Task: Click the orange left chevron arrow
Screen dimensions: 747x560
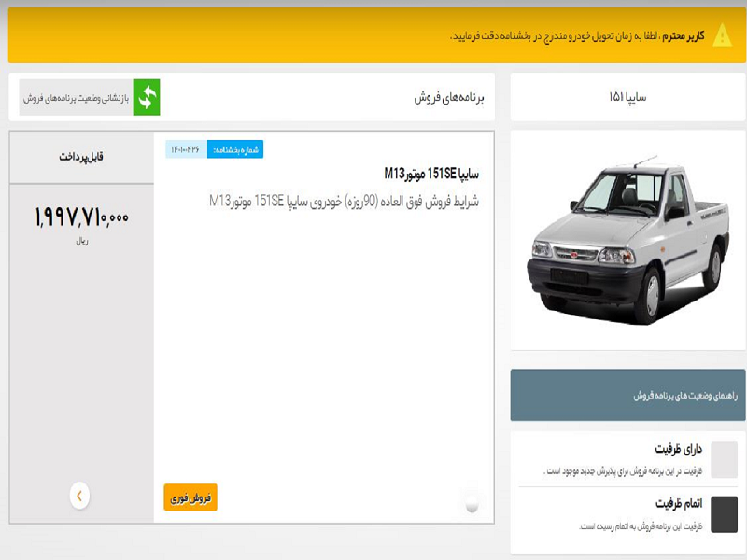Action: click(x=79, y=496)
